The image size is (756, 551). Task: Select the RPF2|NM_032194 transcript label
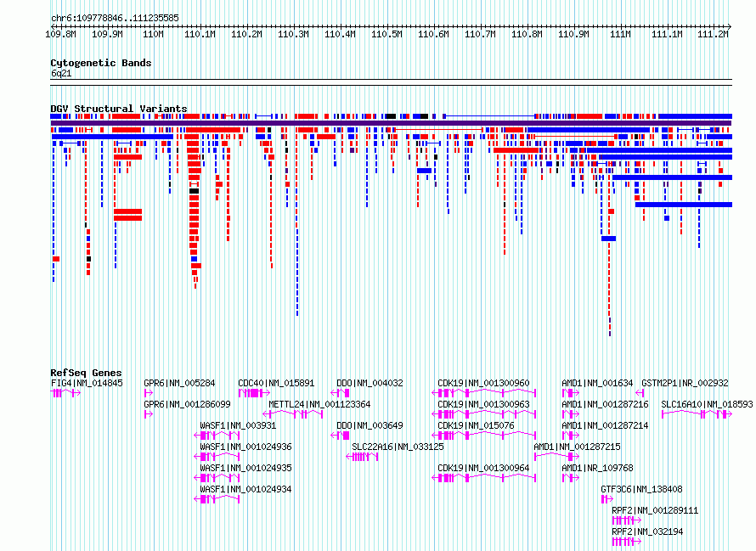coord(647,531)
